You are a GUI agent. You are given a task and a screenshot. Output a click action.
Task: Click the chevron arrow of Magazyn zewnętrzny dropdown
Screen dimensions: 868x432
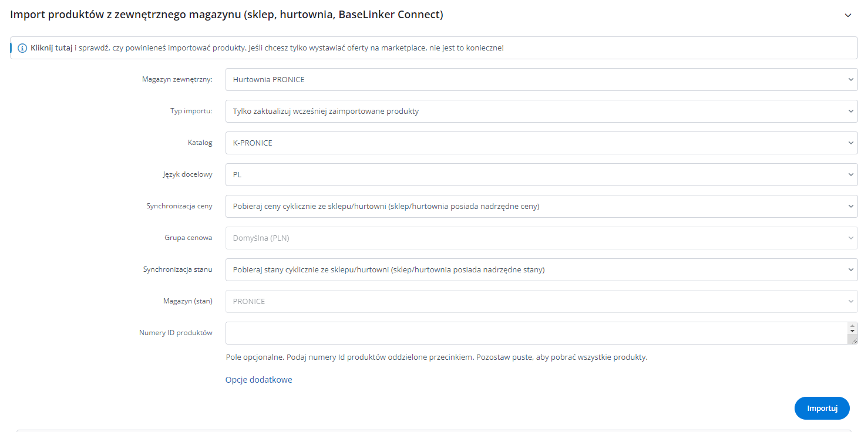click(x=851, y=80)
